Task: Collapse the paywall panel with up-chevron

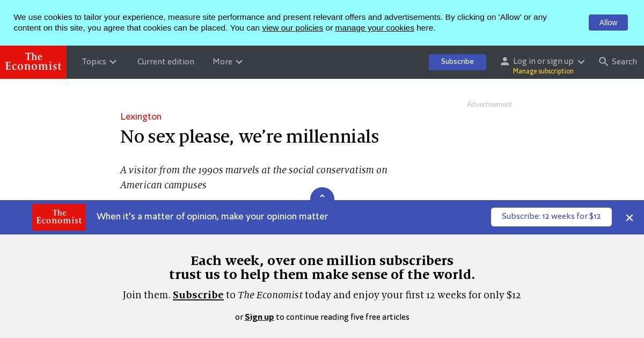Action: click(x=322, y=196)
